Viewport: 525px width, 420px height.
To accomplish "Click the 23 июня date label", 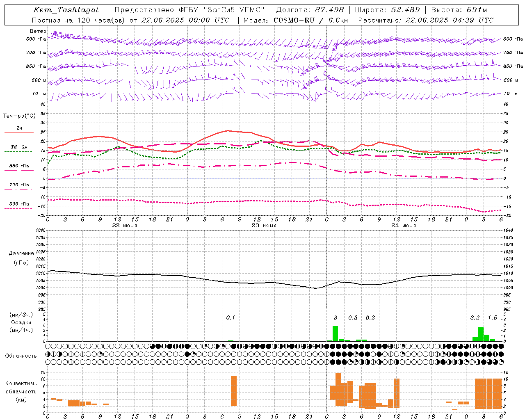I will (264, 226).
